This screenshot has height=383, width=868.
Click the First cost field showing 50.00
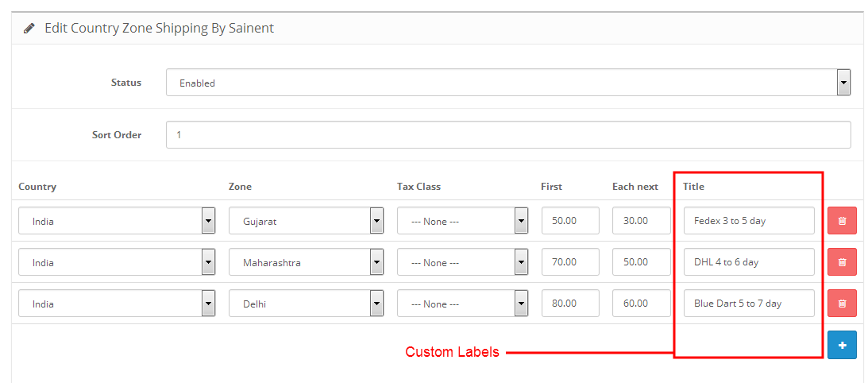pyautogui.click(x=570, y=221)
